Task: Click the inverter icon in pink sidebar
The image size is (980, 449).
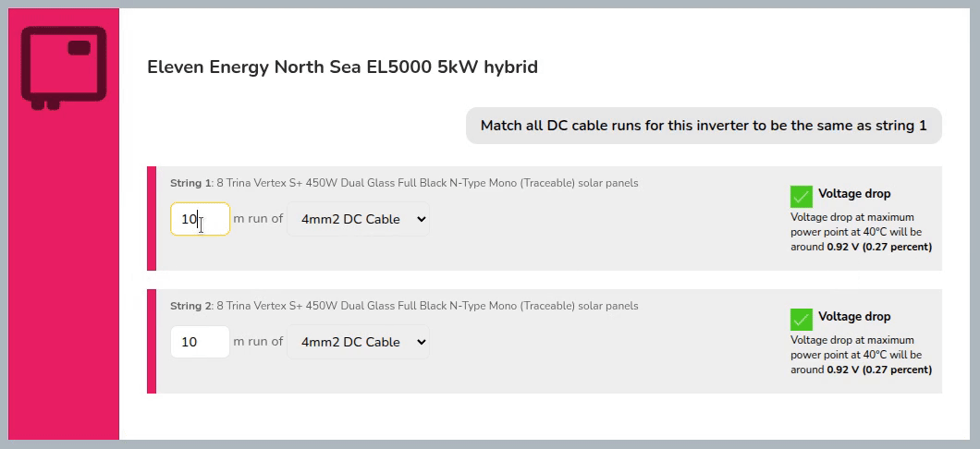Action: coord(63,67)
